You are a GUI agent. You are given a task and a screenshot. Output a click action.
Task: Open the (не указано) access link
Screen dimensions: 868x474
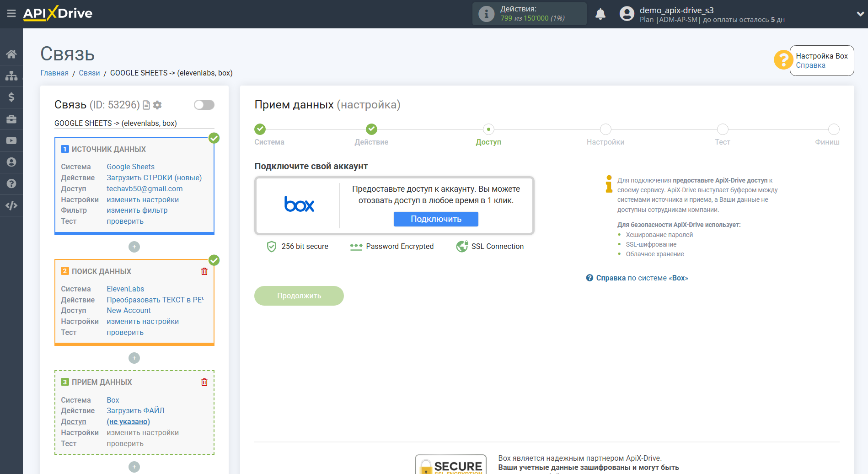pos(128,422)
